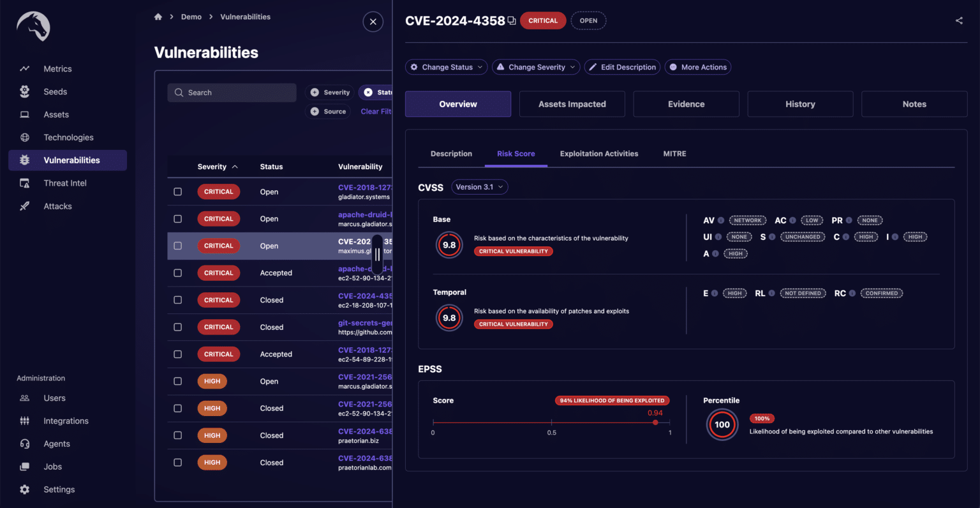Viewport: 980px width, 508px height.
Task: Copy the CVE-2024-4358 identifier
Action: coord(511,20)
